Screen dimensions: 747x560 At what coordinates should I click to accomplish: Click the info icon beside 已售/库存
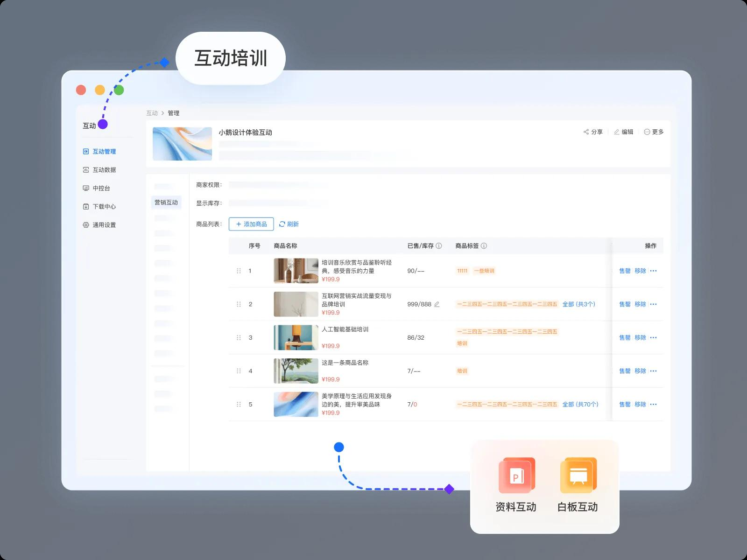438,245
